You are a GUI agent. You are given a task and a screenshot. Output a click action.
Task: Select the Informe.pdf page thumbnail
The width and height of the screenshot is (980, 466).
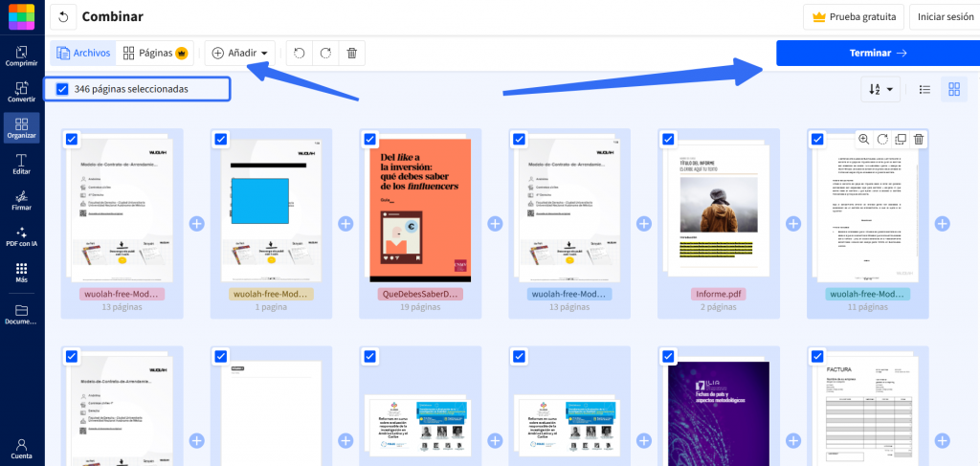[717, 210]
